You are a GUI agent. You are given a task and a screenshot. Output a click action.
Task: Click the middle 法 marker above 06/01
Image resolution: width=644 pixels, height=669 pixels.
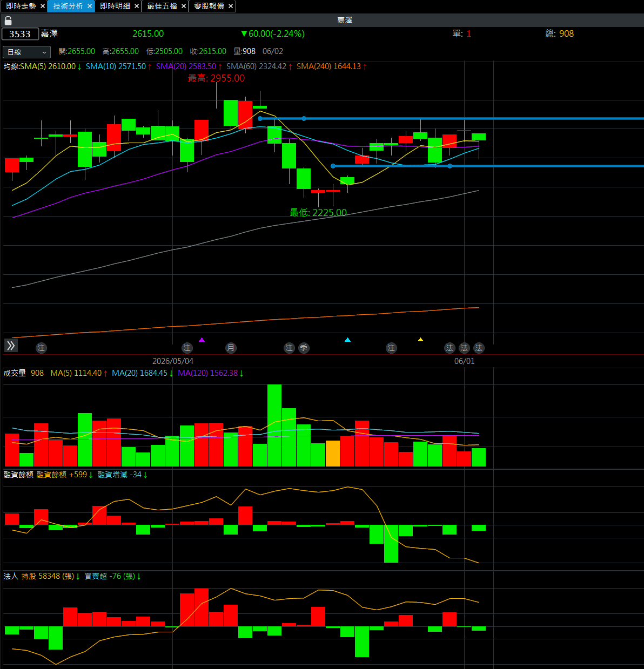[x=464, y=348]
